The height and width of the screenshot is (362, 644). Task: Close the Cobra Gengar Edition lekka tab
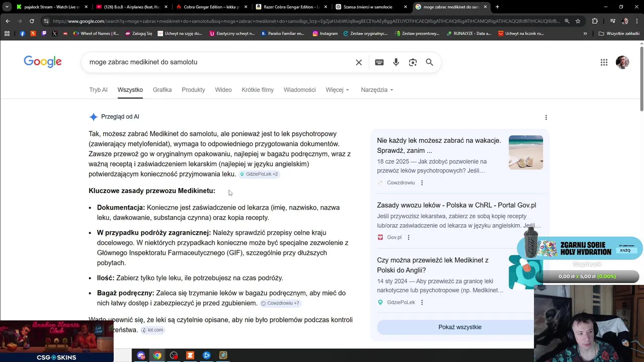(246, 7)
